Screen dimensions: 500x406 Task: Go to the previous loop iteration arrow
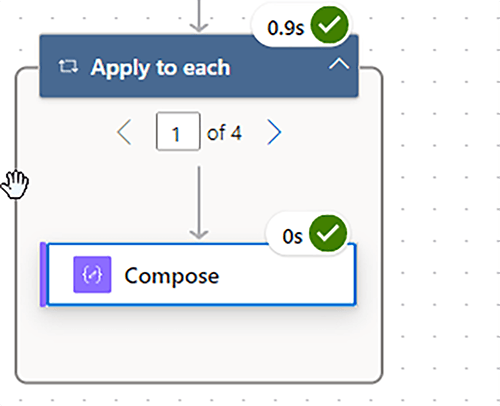coord(124,132)
